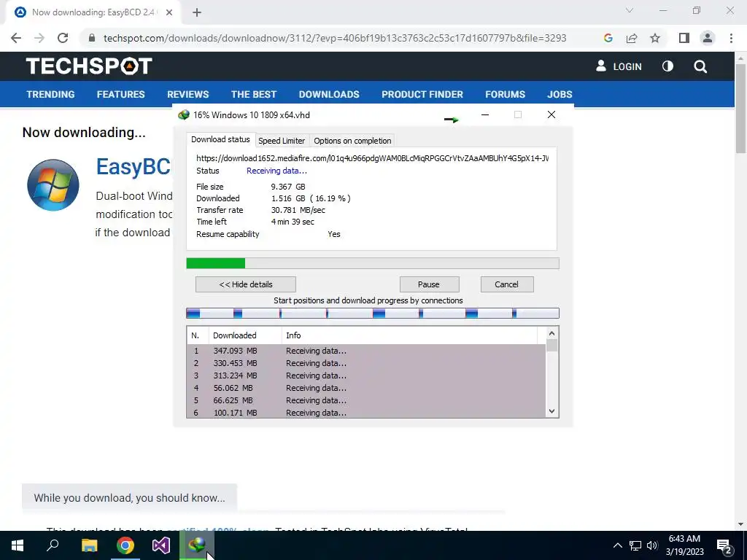Go back with the browser back arrow

16,38
